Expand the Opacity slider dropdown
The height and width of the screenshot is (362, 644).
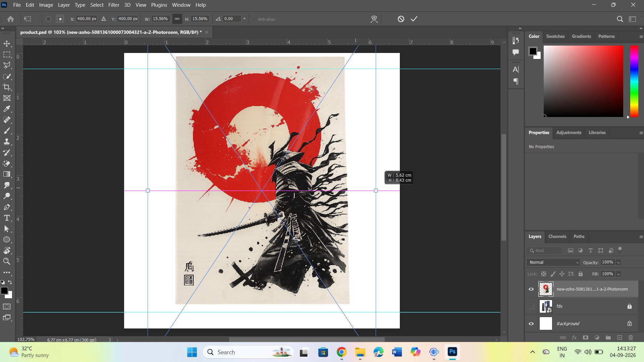click(619, 262)
